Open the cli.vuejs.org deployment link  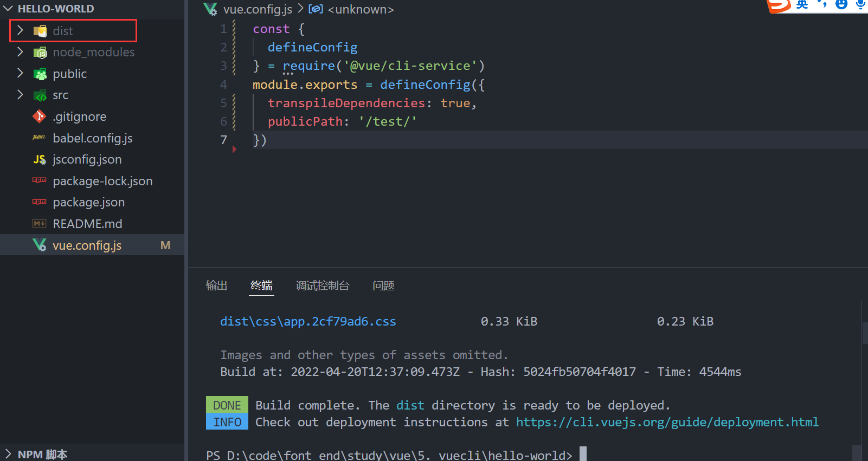[x=667, y=422]
